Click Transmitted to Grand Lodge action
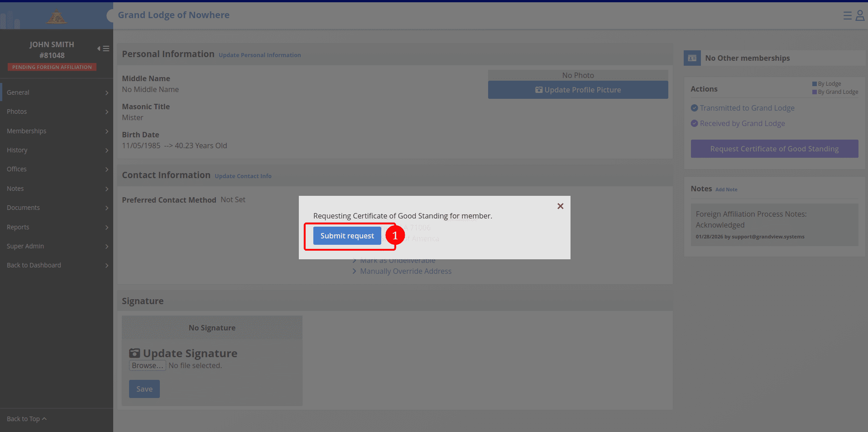868x432 pixels. (x=747, y=108)
